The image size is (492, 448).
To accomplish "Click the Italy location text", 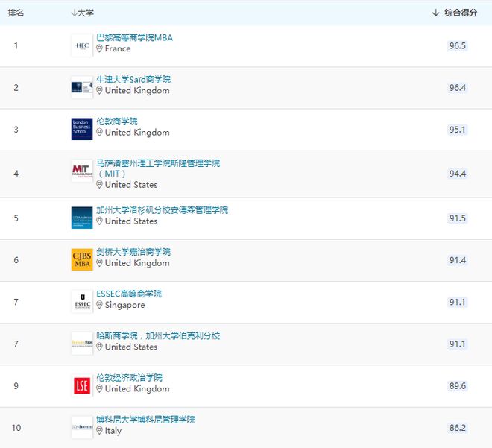I will 113,431.
